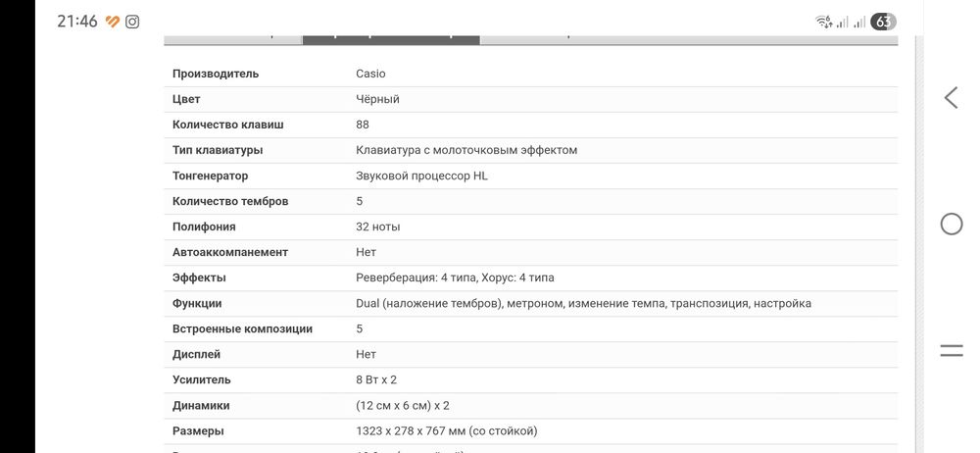Tap the orange notification icon beside the clock
The image size is (980, 453).
pyautogui.click(x=113, y=22)
